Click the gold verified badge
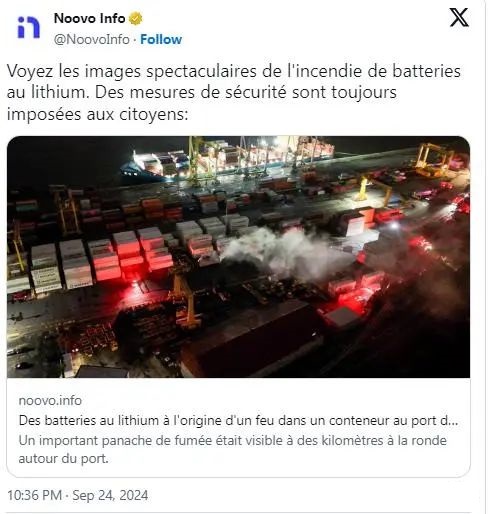This screenshot has width=488, height=514. click(135, 18)
